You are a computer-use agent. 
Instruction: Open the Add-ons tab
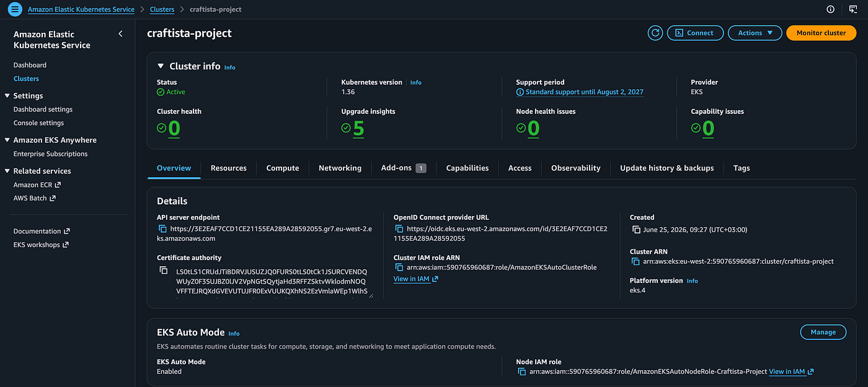(403, 168)
